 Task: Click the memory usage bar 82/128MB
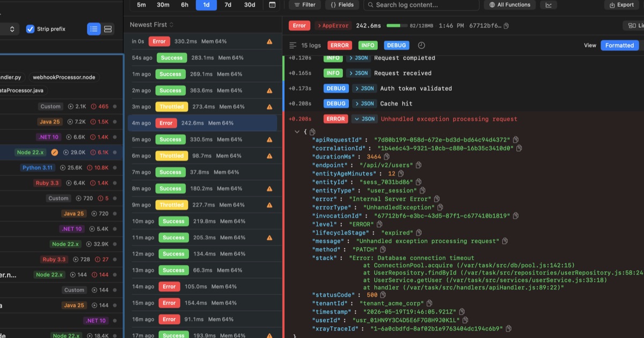coord(397,26)
